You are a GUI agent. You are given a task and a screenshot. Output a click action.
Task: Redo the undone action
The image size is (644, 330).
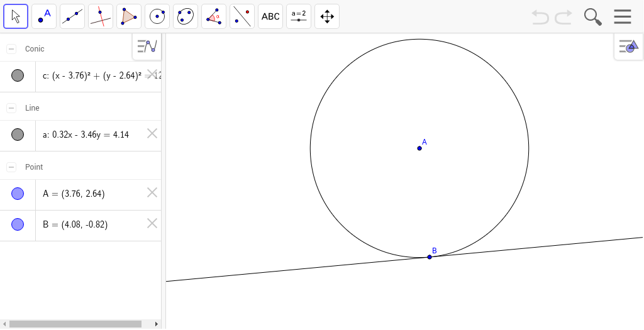(x=563, y=17)
